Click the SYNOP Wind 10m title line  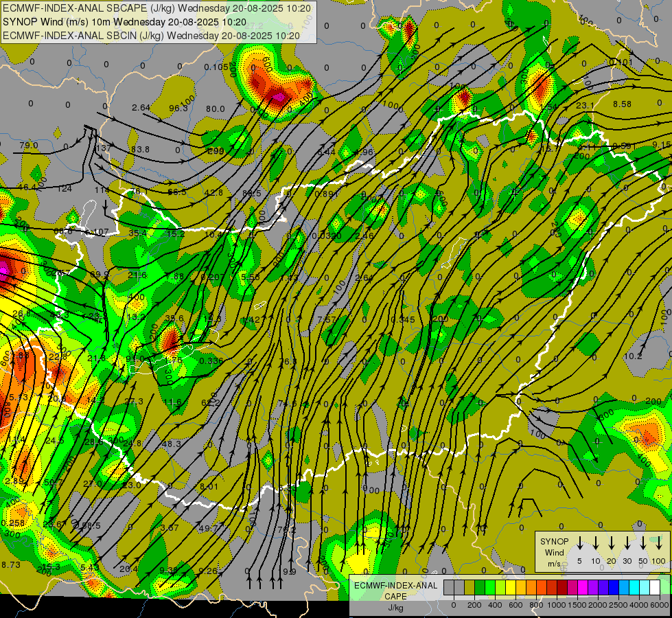(x=124, y=22)
